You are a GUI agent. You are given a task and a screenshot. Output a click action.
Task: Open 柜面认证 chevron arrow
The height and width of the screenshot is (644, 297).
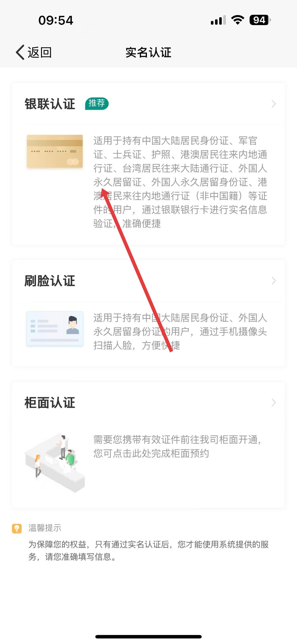(x=274, y=403)
